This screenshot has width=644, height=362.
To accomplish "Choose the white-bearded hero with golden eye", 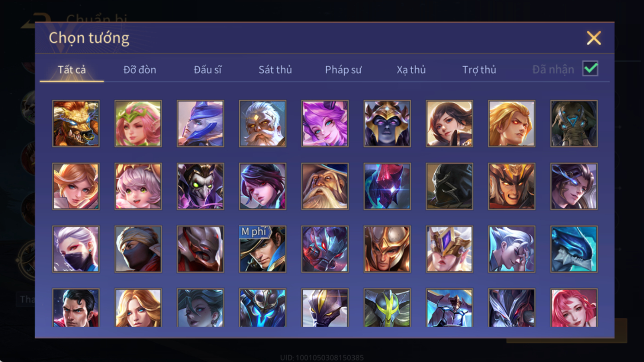I will tap(263, 124).
